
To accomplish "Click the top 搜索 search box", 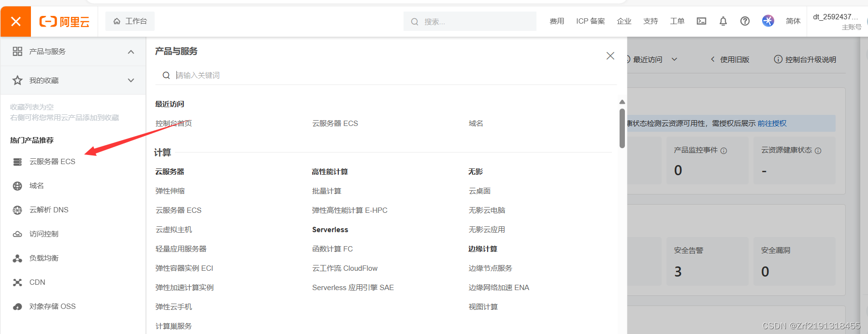I will coord(470,21).
